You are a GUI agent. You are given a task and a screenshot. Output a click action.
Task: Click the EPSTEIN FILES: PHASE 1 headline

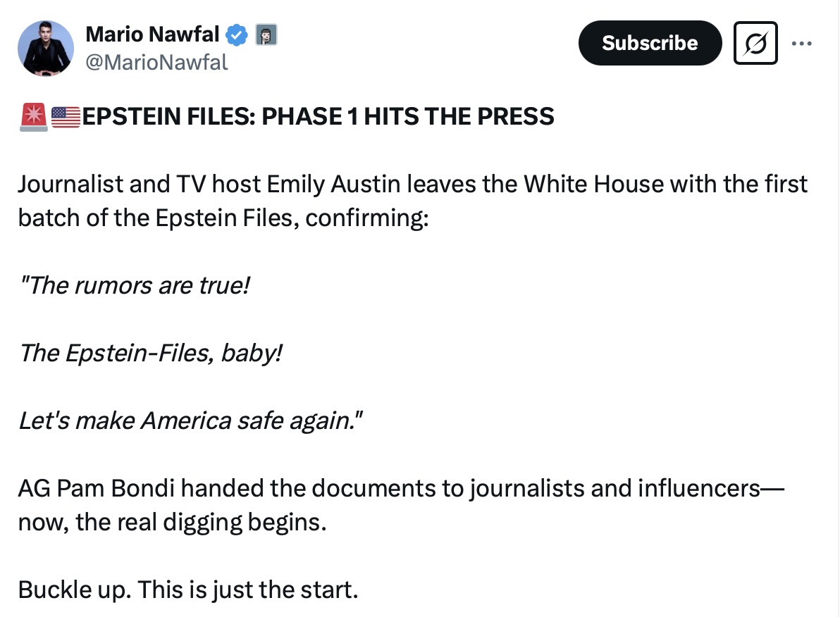[319, 116]
